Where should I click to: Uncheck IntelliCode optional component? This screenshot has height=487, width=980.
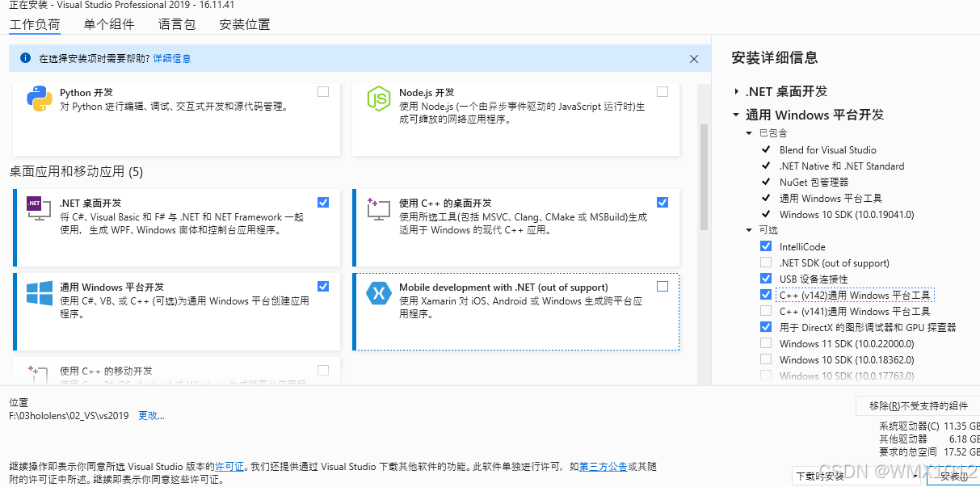766,246
